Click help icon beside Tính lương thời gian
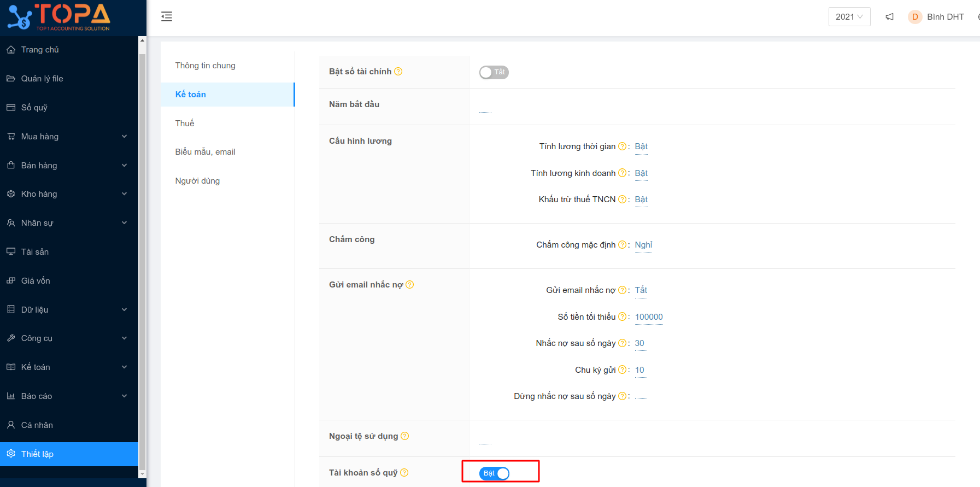980x487 pixels. point(622,146)
